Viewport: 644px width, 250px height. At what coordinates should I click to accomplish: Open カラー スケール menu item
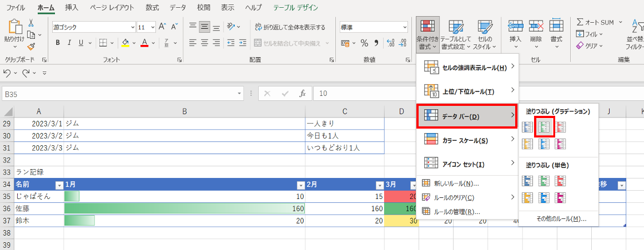(x=468, y=140)
